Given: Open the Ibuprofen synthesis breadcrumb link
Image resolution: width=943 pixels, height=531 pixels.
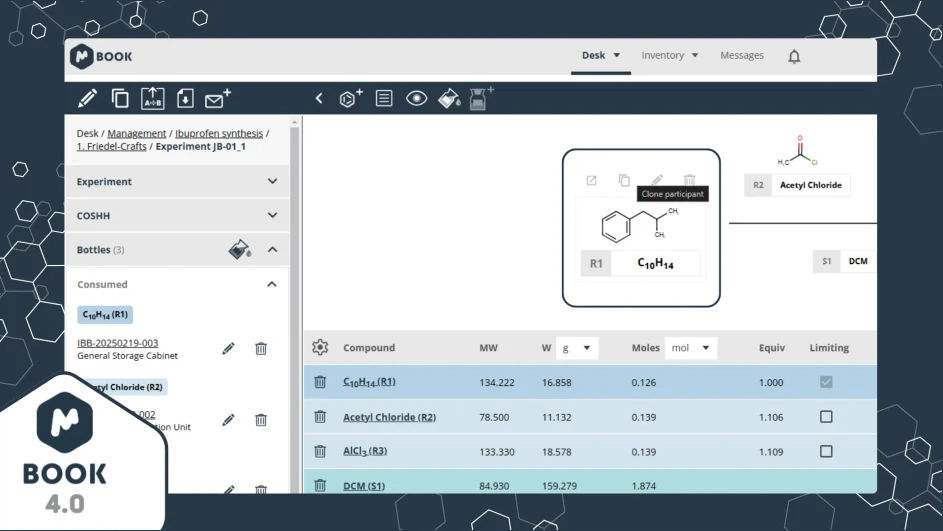Looking at the screenshot, I should click(219, 134).
